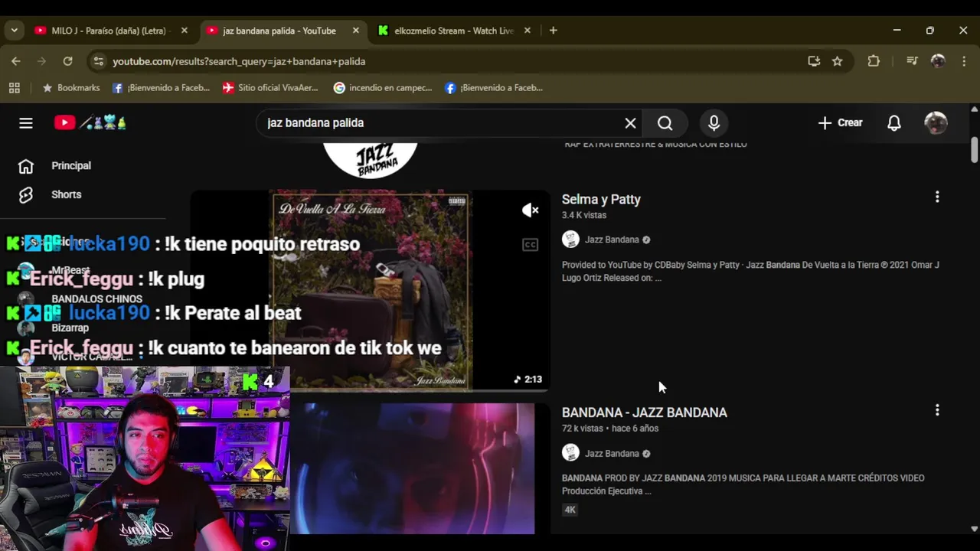Click the verified badge beside Selma y Patty channel
This screenshot has height=551, width=980.
pyautogui.click(x=646, y=240)
